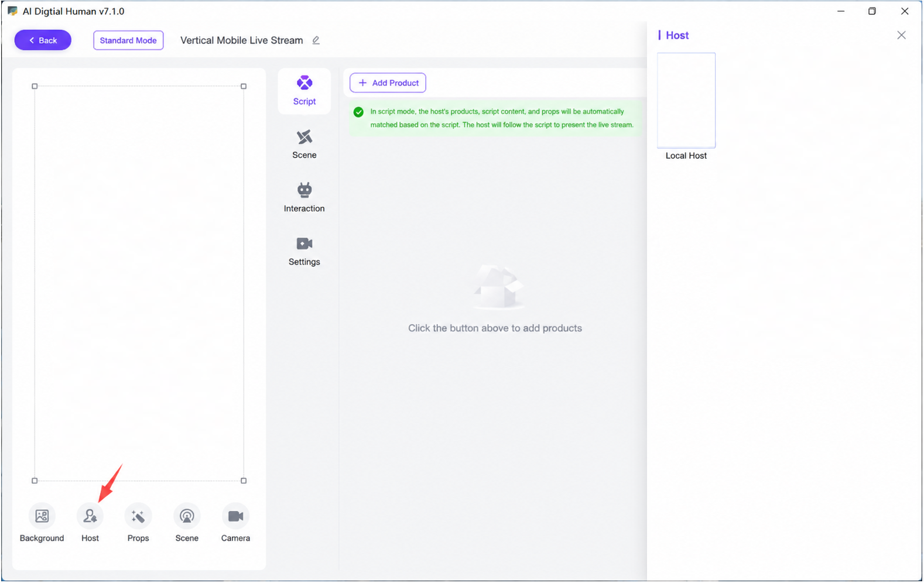The image size is (924, 583).
Task: Click the Scene broadcast icon under canvas
Action: coord(187,516)
